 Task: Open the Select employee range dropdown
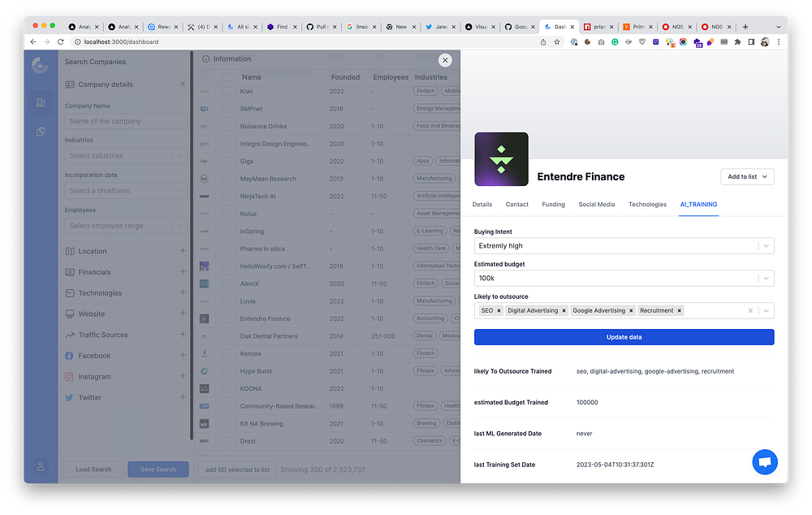click(x=126, y=225)
